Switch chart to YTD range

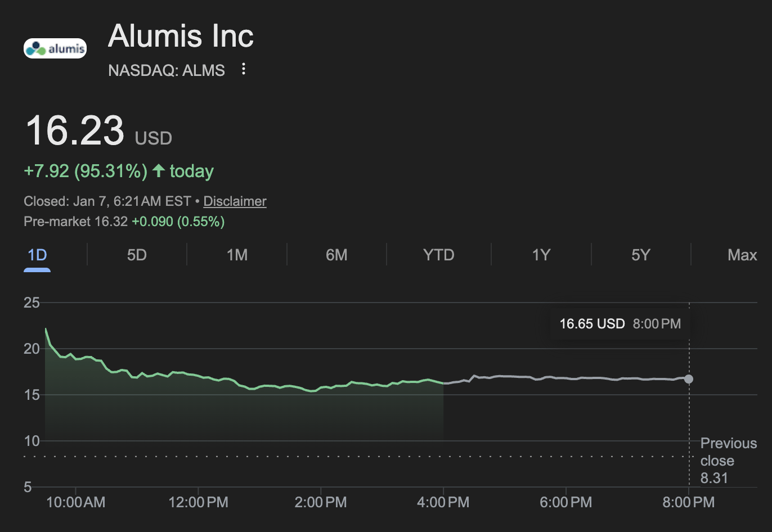[x=438, y=255]
